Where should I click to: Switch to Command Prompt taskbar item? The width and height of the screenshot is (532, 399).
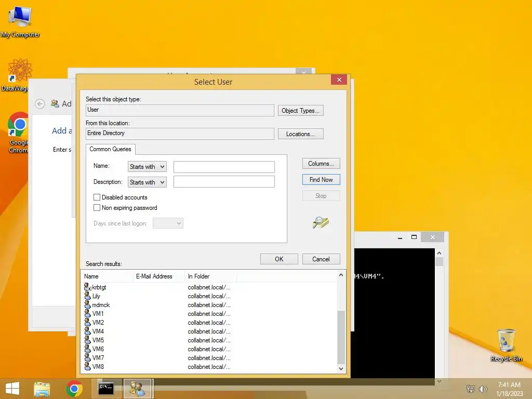106,389
